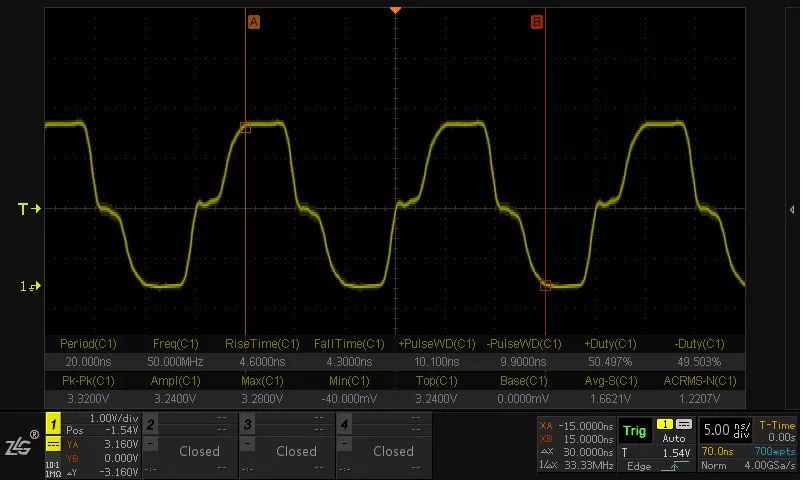The width and height of the screenshot is (802, 481).
Task: Select the Ampl(C1) measurement header
Action: pos(175,381)
